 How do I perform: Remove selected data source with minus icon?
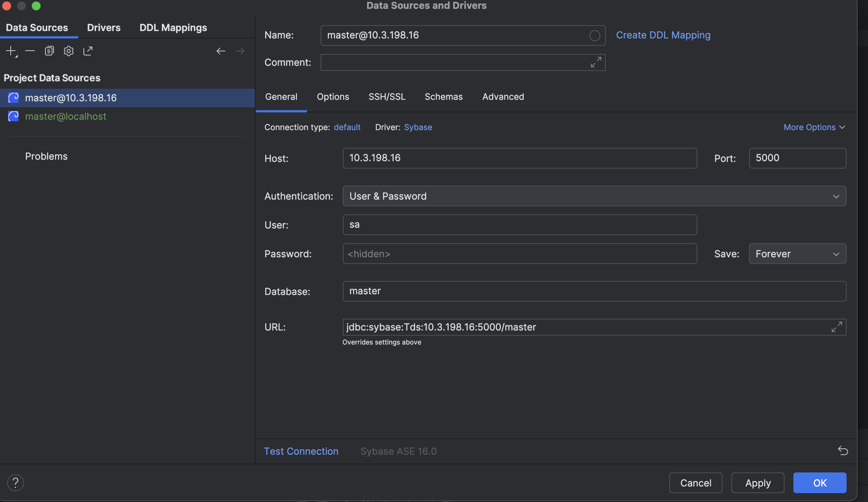(x=30, y=51)
